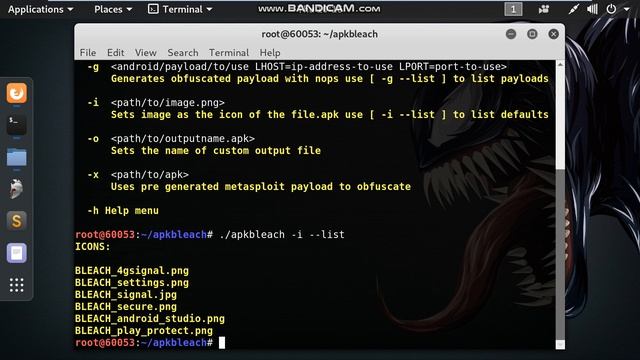640x360 pixels.
Task: Open the Edit menu in the terminal
Action: pyautogui.click(x=116, y=53)
